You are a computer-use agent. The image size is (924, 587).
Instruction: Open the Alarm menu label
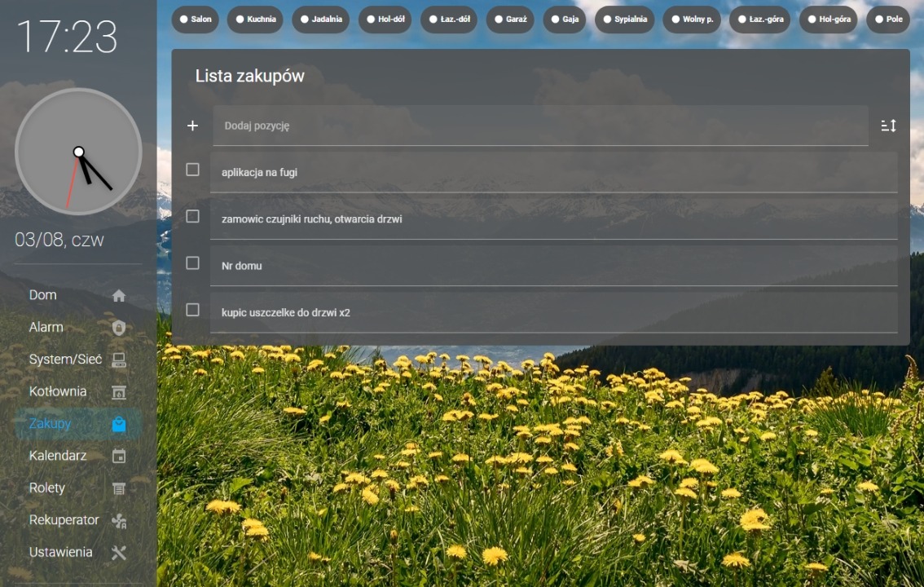(x=46, y=327)
